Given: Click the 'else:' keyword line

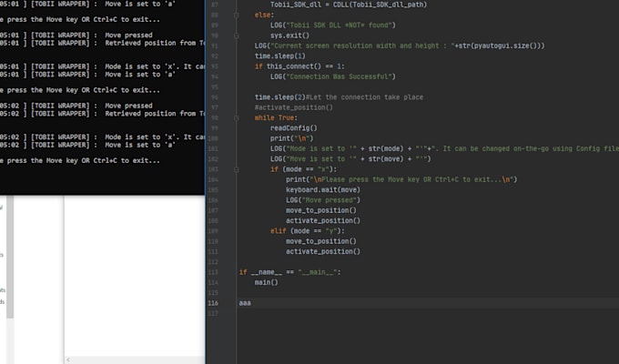Looking at the screenshot, I should pyautogui.click(x=264, y=15).
